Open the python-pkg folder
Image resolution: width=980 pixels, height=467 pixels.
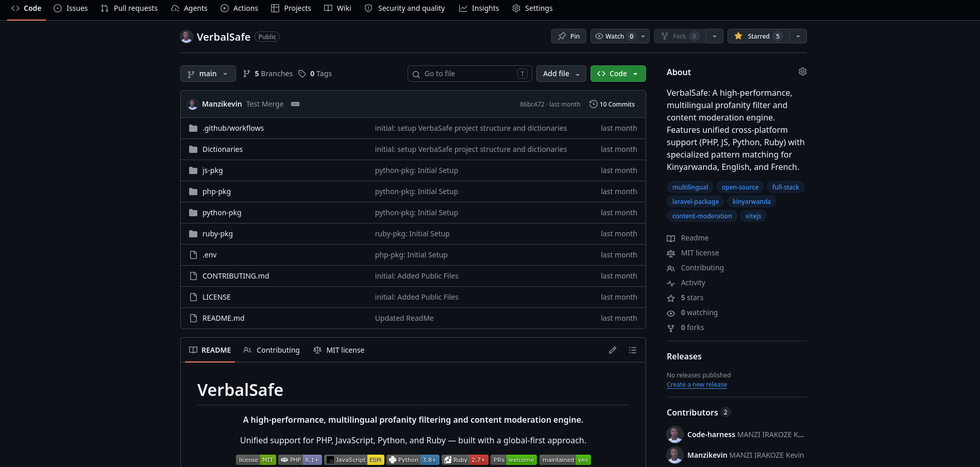point(222,213)
